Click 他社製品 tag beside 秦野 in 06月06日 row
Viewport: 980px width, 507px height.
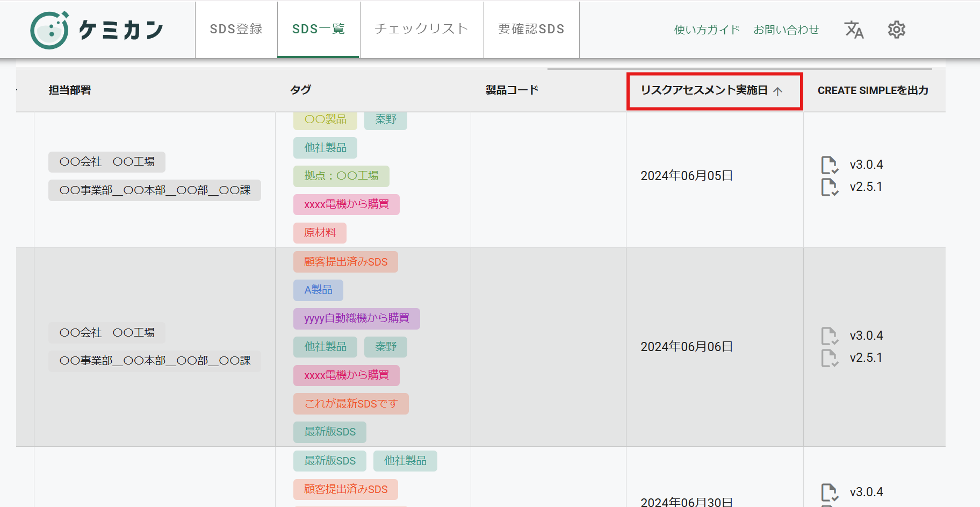(x=325, y=347)
